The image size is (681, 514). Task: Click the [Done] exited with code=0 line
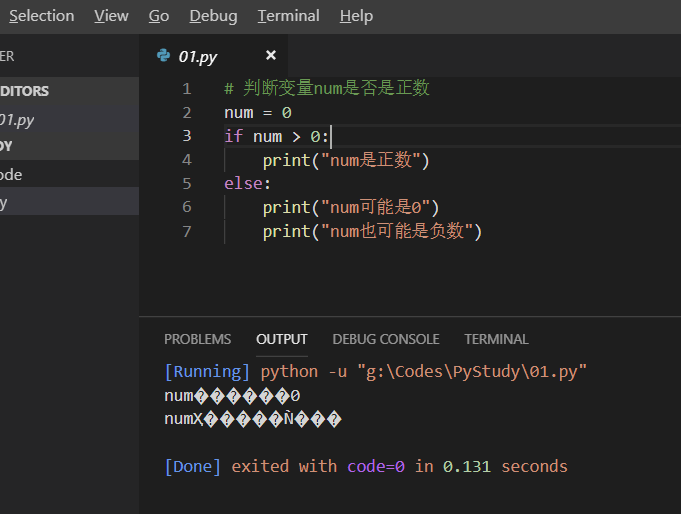coord(366,467)
